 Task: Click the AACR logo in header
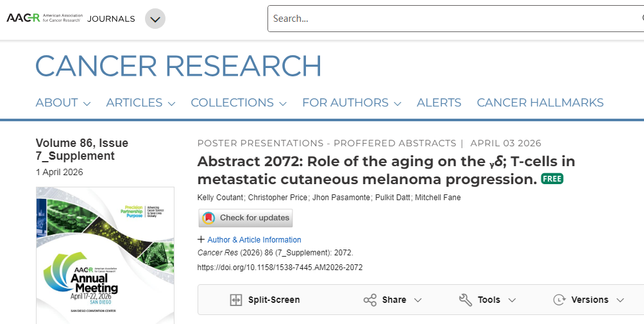click(43, 18)
